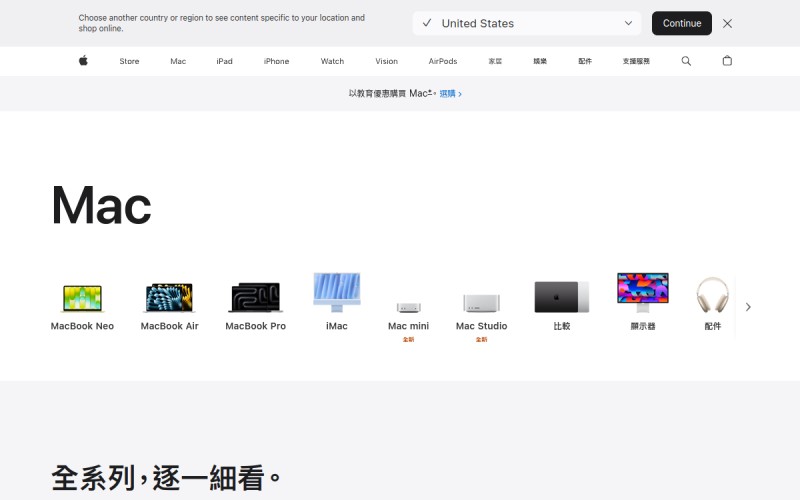Open the Watch menu
Screen dimensions: 800x500
click(x=332, y=61)
